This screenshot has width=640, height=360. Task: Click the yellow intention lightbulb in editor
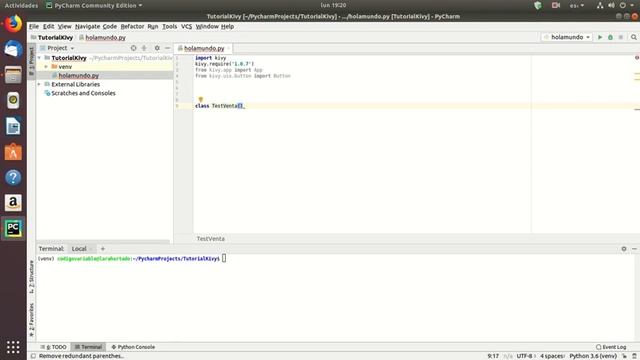click(200, 99)
